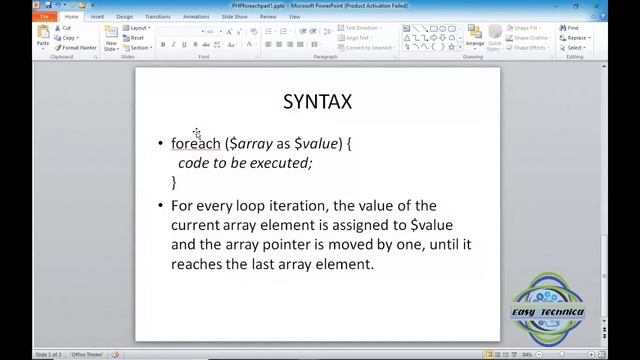Start Slide Show from status bar icon

(x=514, y=355)
